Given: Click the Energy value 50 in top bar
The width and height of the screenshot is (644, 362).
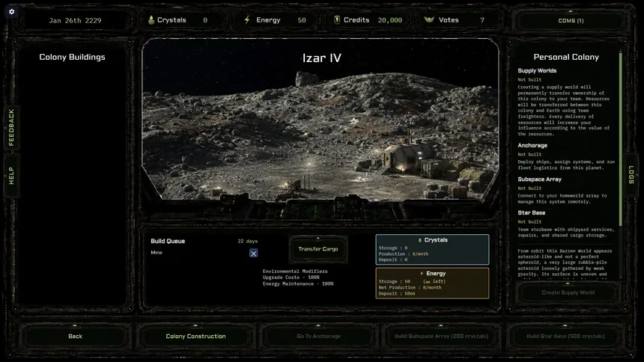Looking at the screenshot, I should pyautogui.click(x=302, y=20).
